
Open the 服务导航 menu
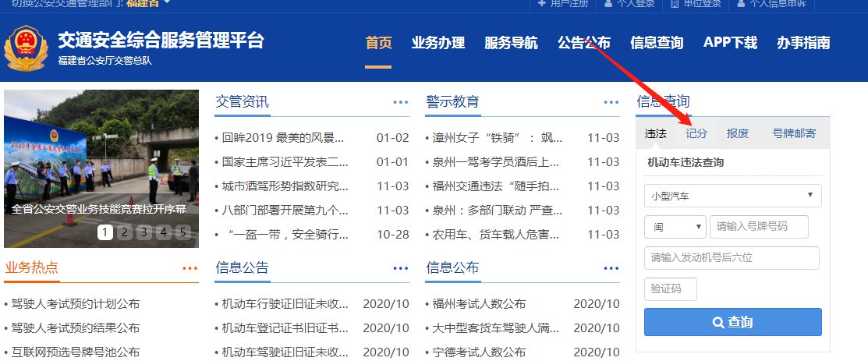coord(511,43)
